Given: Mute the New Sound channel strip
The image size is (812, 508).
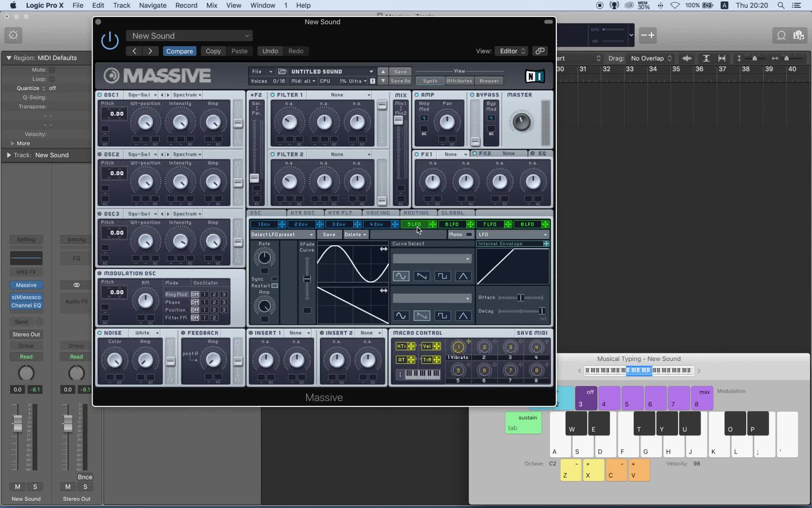Looking at the screenshot, I should pos(17,486).
